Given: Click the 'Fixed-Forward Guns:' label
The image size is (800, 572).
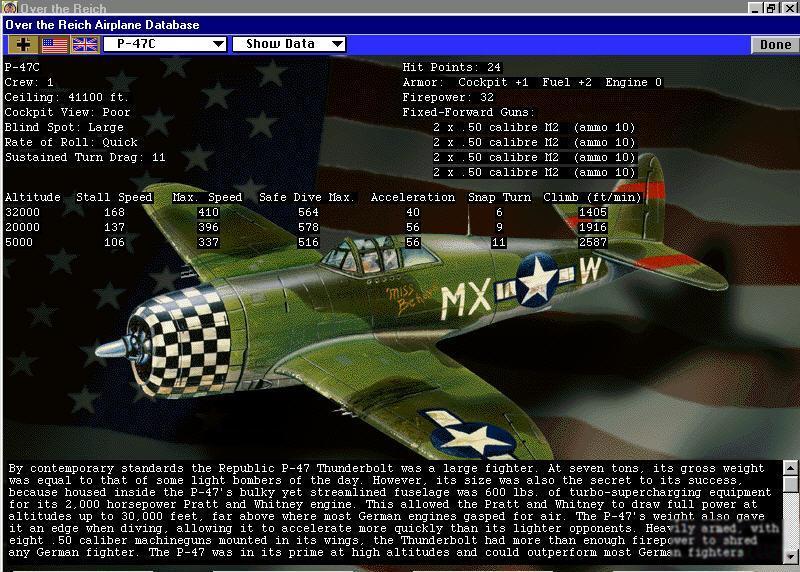Looking at the screenshot, I should click(x=468, y=112).
